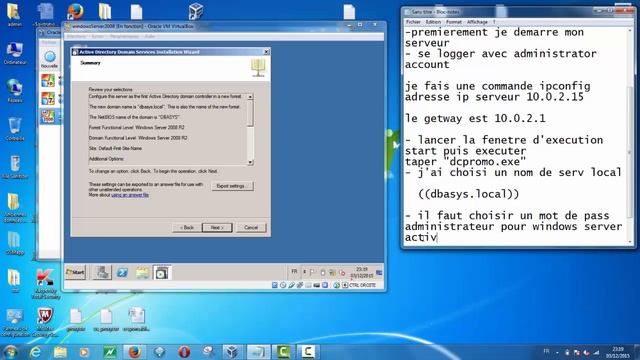
Task: Click the VirtualBox hard disk activity indicator
Action: (x=275, y=285)
